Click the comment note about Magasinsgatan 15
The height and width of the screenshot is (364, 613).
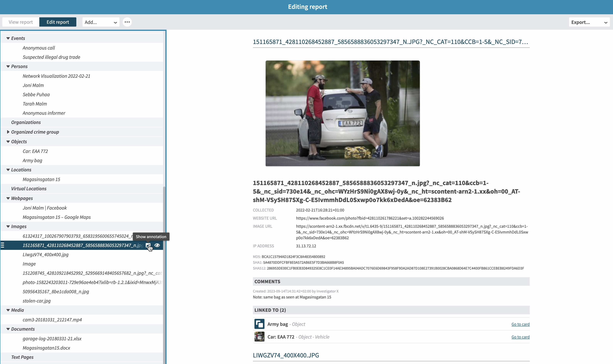click(292, 297)
